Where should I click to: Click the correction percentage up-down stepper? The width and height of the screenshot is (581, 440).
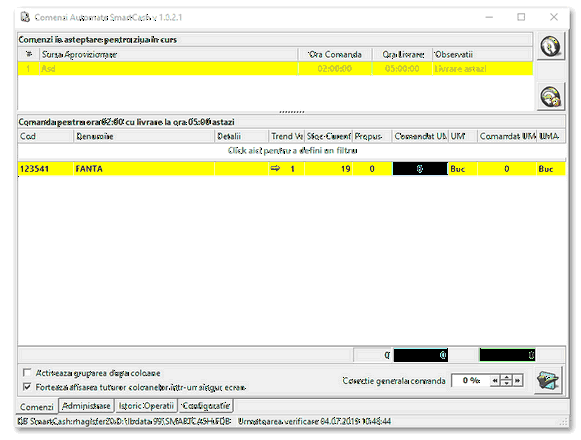coord(506,381)
